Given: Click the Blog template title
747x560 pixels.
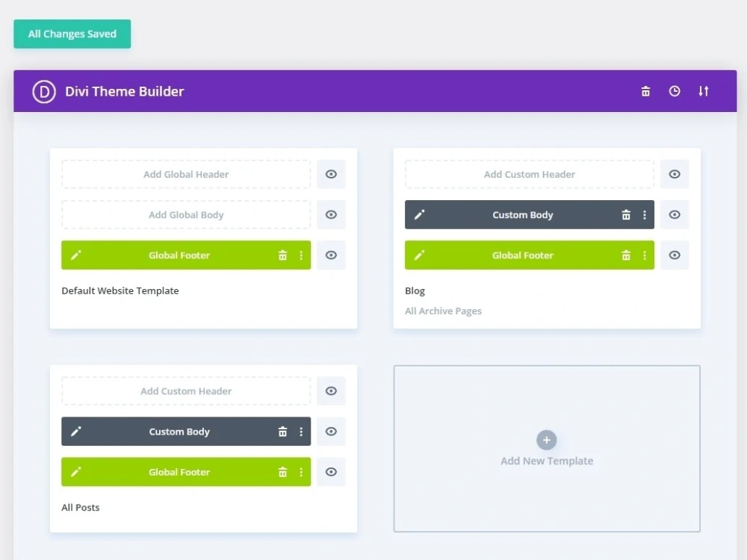Looking at the screenshot, I should tap(415, 290).
